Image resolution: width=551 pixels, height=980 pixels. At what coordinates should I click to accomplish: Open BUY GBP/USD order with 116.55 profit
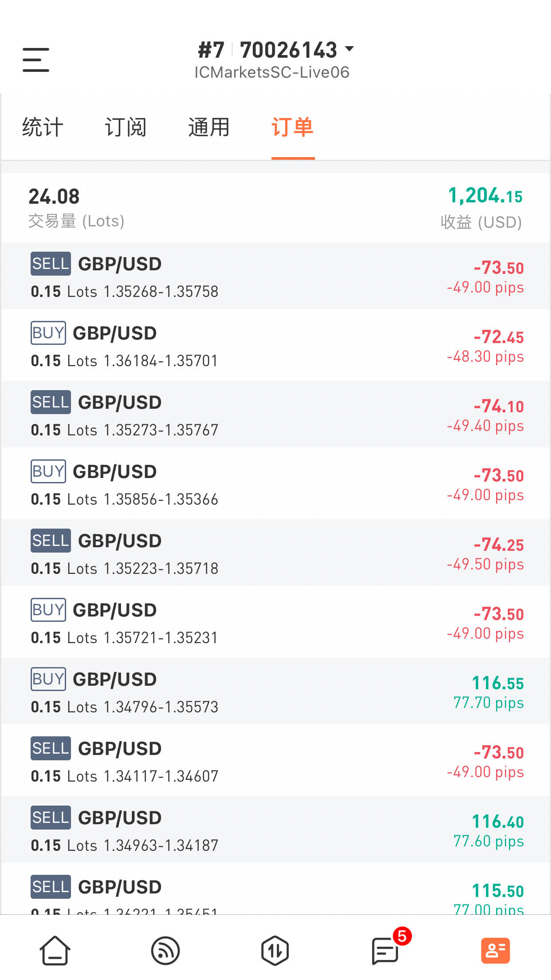pos(275,691)
